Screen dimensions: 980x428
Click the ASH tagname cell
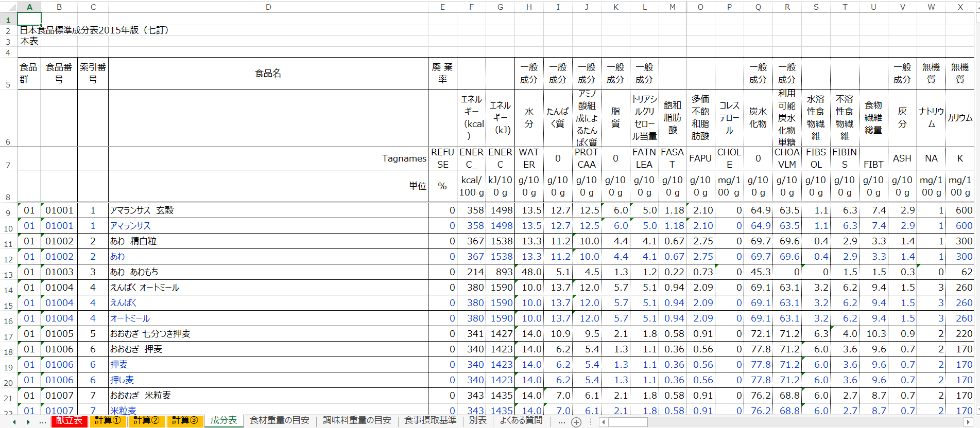point(902,158)
